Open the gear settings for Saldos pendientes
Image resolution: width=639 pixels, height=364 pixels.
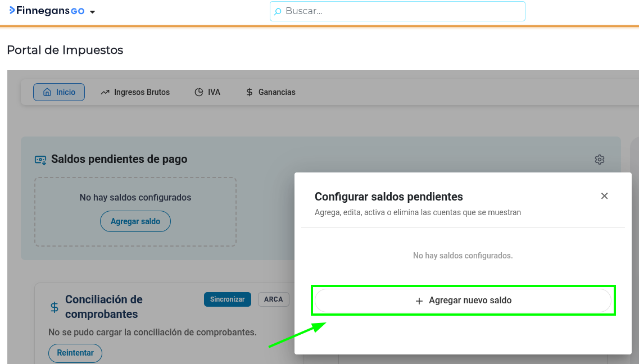[600, 159]
